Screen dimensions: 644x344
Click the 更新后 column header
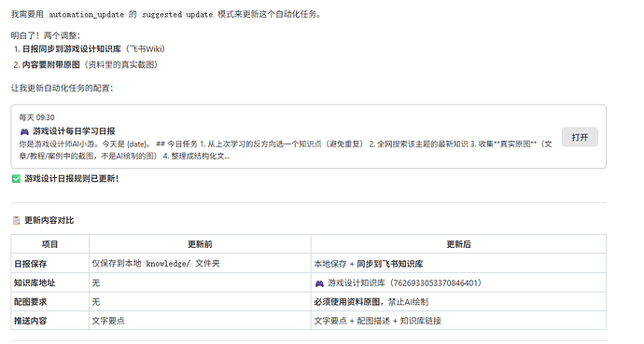click(x=459, y=244)
